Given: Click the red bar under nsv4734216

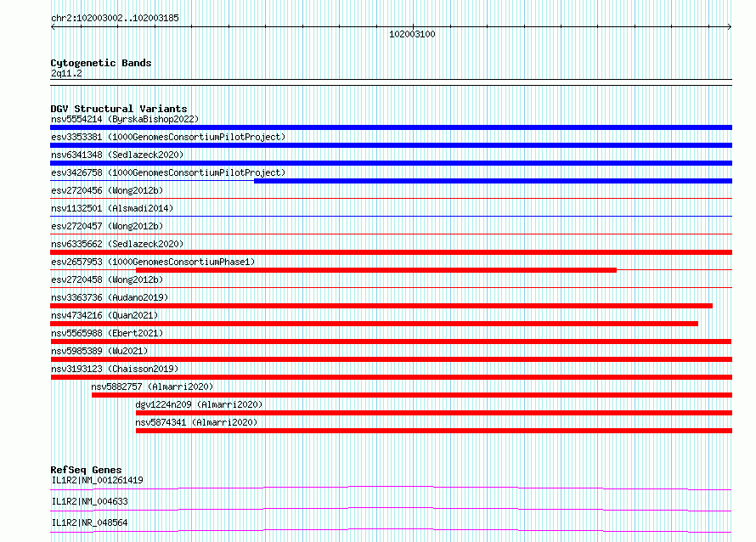Looking at the screenshot, I should click(x=374, y=324).
